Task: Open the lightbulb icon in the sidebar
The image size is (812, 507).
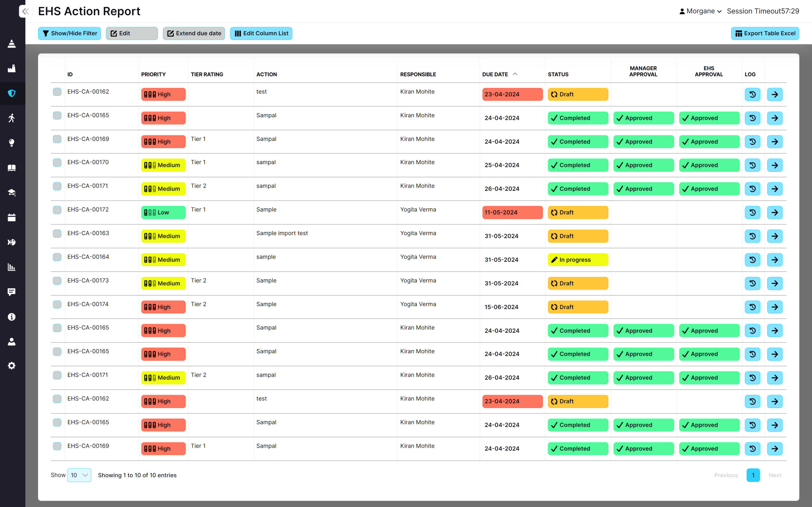Action: point(12,143)
